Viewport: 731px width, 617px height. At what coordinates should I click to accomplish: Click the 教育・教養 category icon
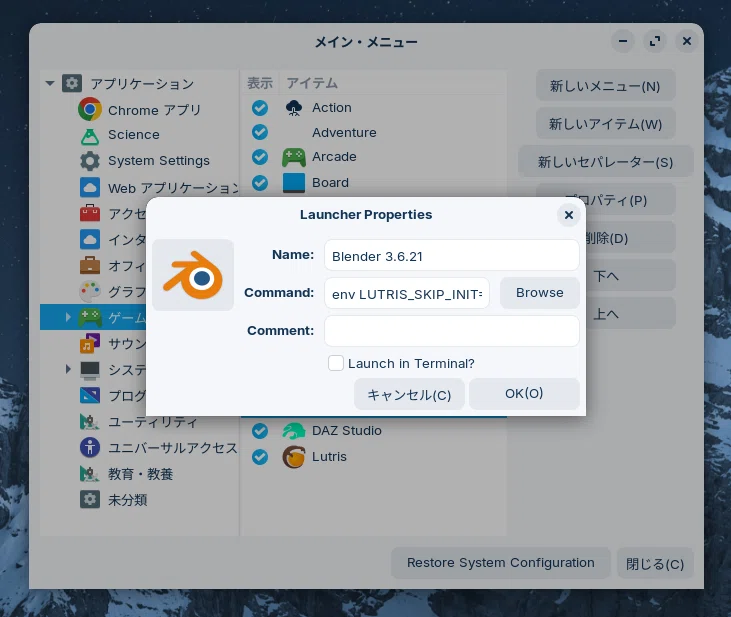click(x=90, y=474)
